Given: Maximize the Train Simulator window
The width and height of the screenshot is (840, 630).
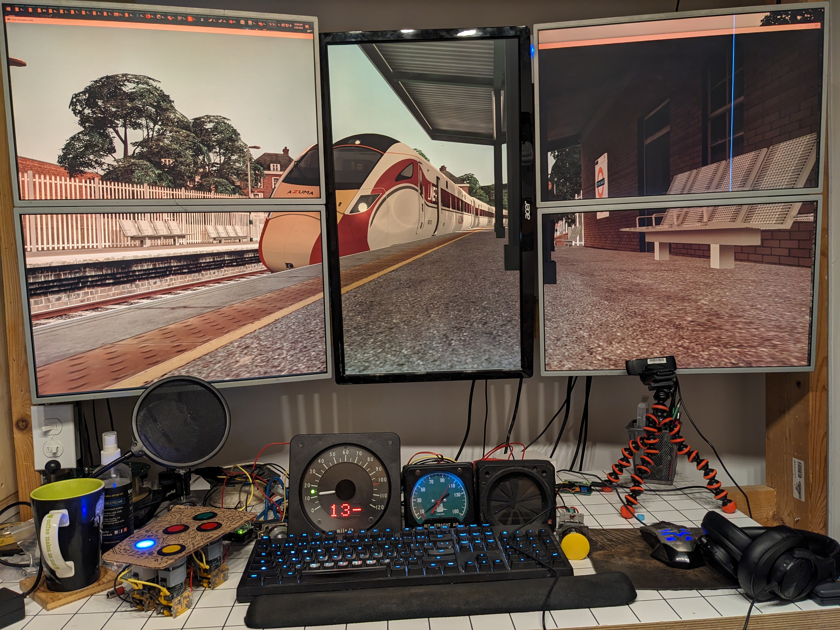Looking at the screenshot, I should point(808,26).
